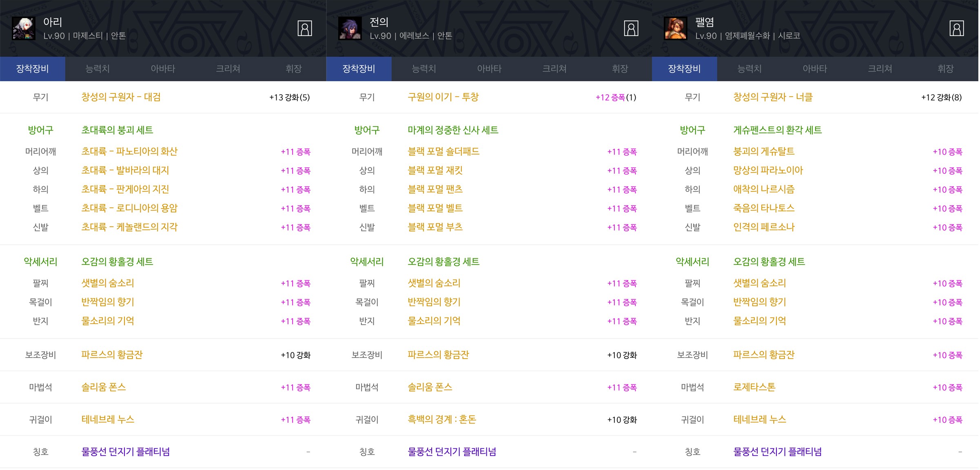Select 초대륙 - 판게아의 지진 item

125,189
